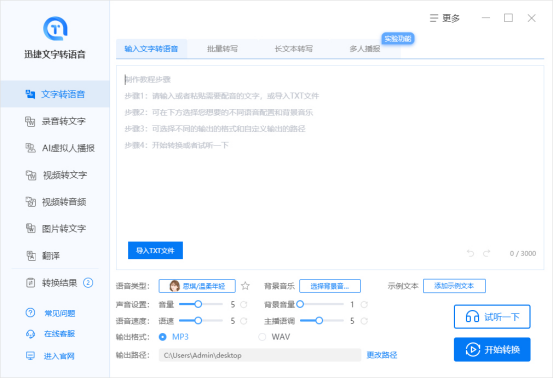Open the 选择背景音 background music picker
Viewport: 554px width, 379px height.
point(330,286)
